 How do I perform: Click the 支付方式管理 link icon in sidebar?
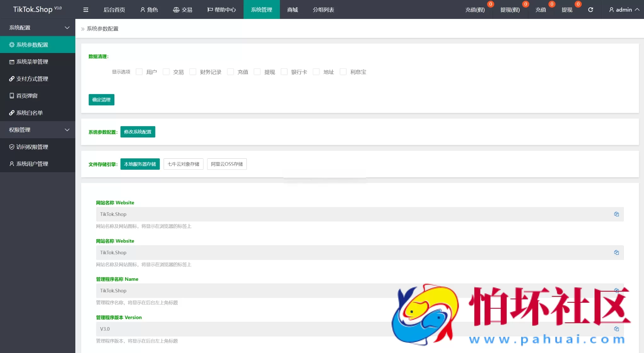tap(12, 79)
